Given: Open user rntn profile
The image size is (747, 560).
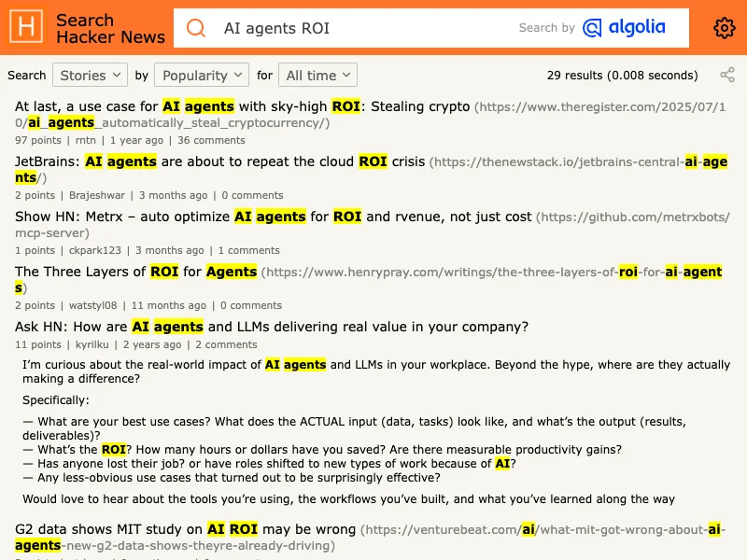Looking at the screenshot, I should [85, 141].
